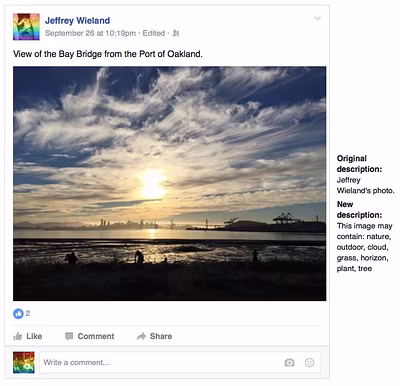Open emoji picker smiley icon
The height and width of the screenshot is (386, 400).
[309, 363]
